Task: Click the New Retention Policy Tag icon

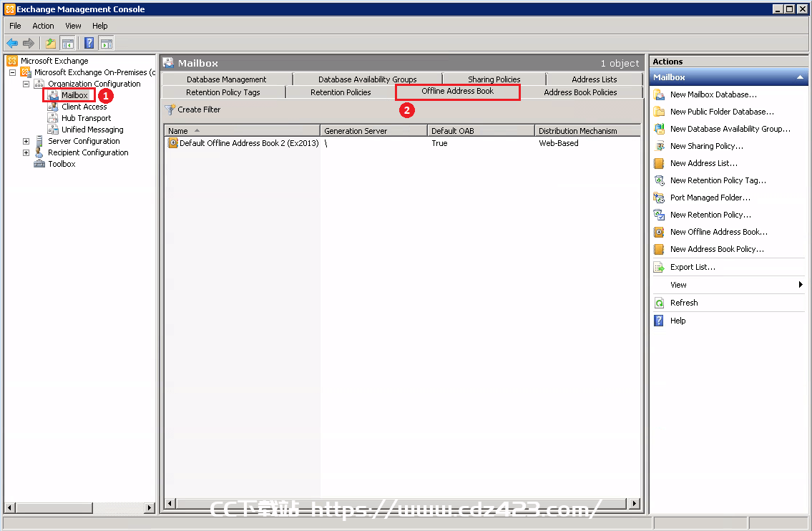Action: tap(659, 180)
